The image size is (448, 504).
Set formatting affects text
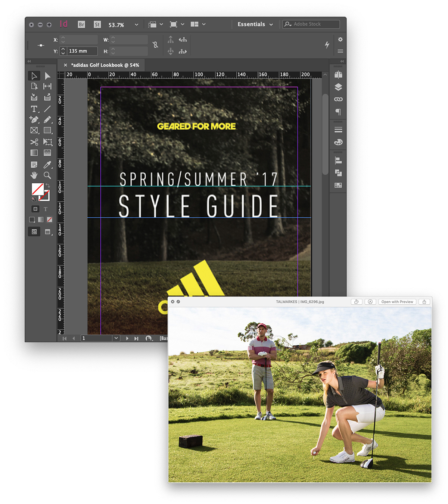tap(46, 209)
